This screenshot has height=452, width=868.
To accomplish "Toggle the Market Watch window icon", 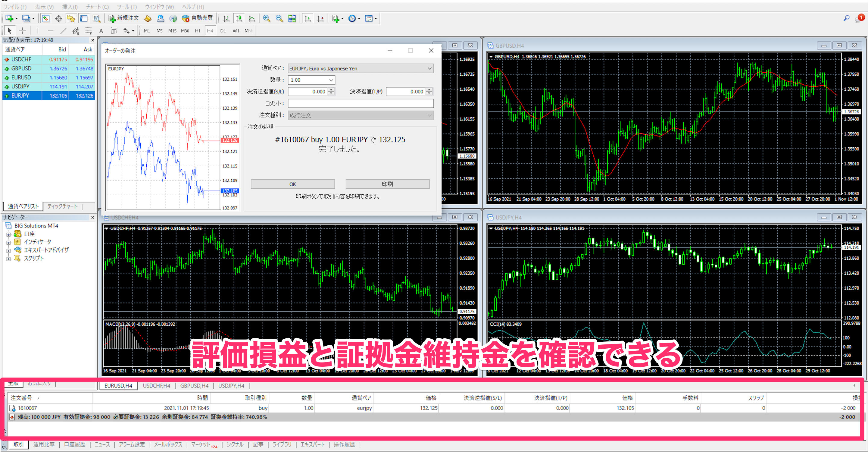I will (46, 18).
